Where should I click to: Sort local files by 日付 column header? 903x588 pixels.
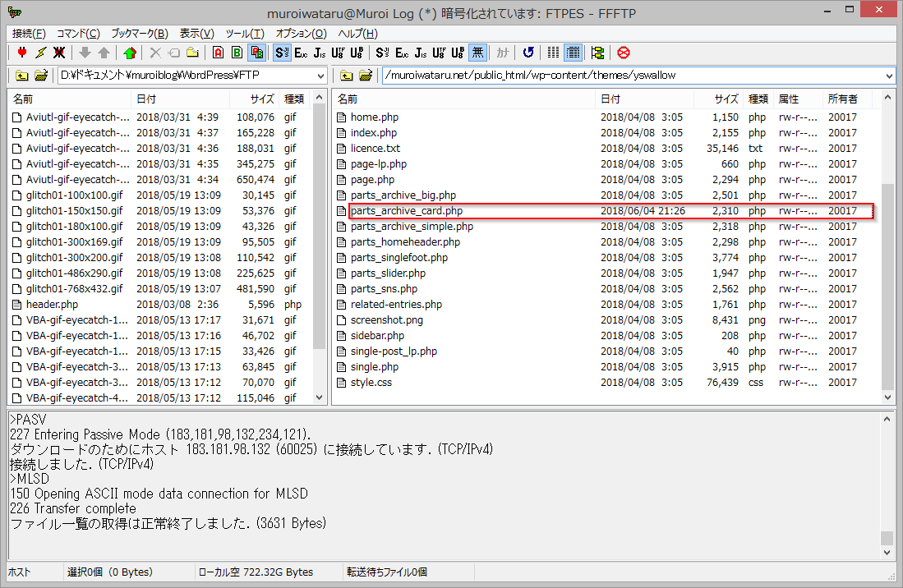coord(146,99)
